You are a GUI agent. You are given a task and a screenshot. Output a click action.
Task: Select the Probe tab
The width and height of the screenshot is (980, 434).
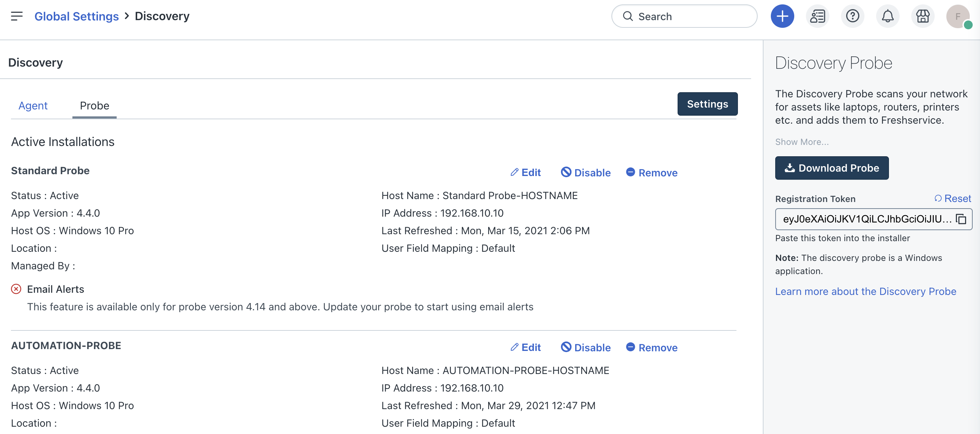[x=94, y=105]
